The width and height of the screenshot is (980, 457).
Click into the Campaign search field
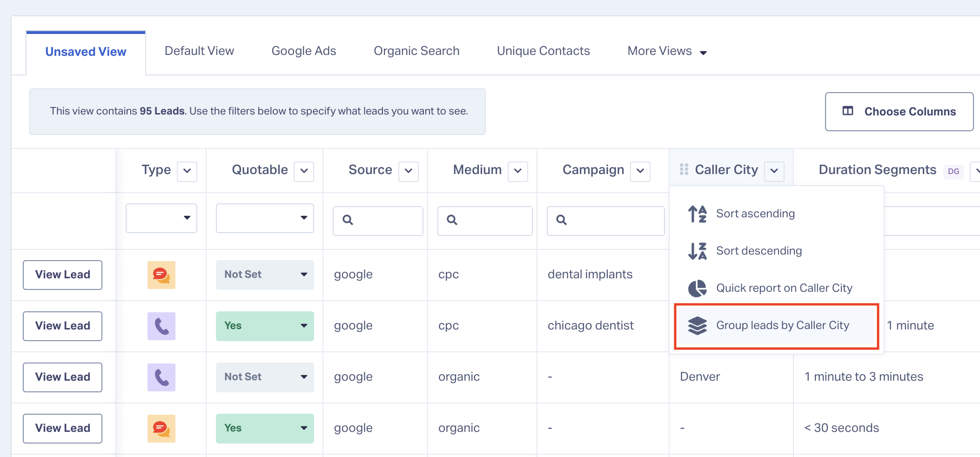click(x=605, y=221)
